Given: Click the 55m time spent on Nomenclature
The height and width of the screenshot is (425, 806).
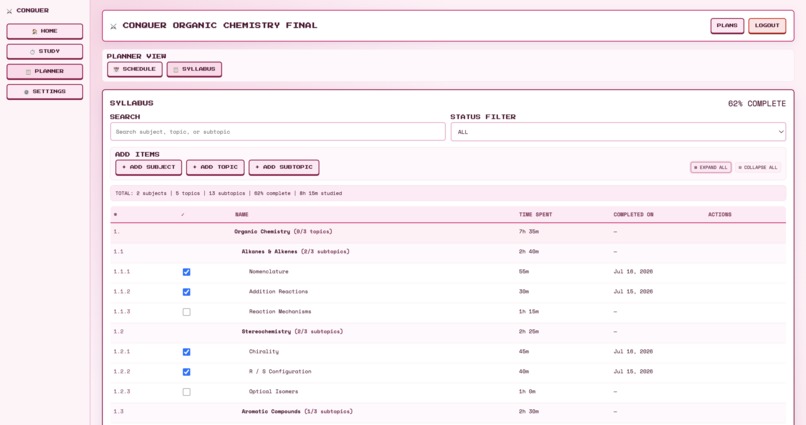Looking at the screenshot, I should point(524,271).
